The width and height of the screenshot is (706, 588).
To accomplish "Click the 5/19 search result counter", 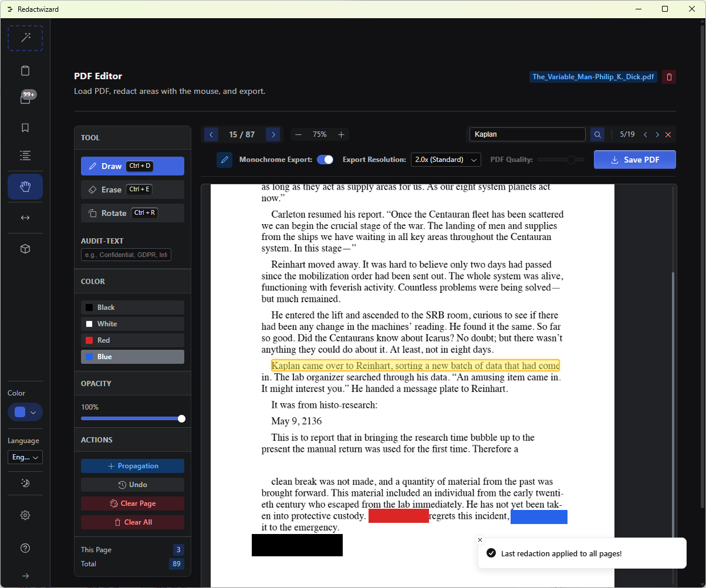I will point(627,134).
